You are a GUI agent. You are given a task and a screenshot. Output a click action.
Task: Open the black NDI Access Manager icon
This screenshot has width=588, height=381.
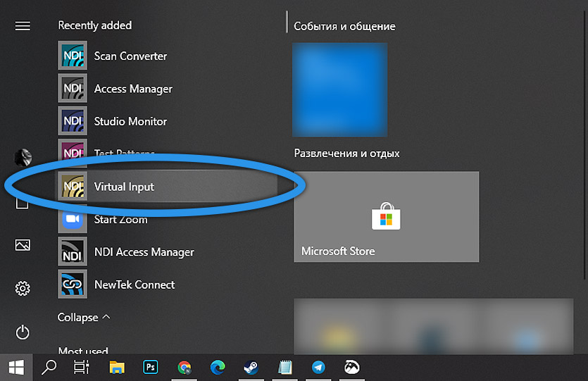click(x=73, y=251)
